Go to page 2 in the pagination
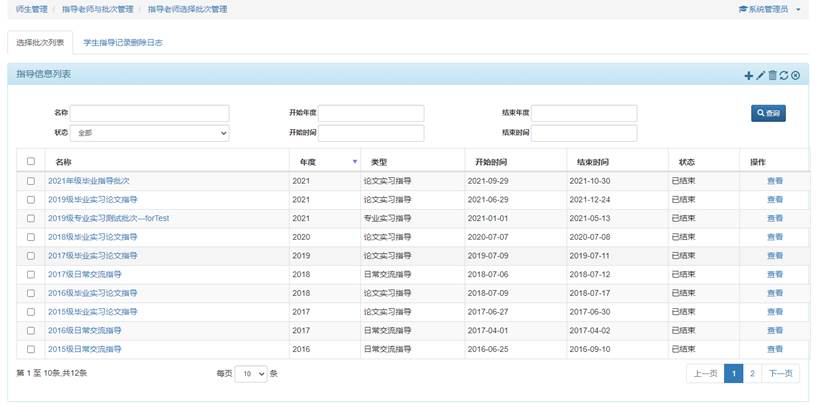 tap(752, 373)
